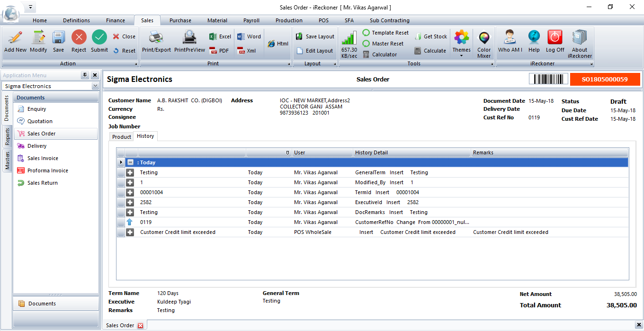Click the Get Stock button
This screenshot has width=644, height=331.
(x=431, y=36)
